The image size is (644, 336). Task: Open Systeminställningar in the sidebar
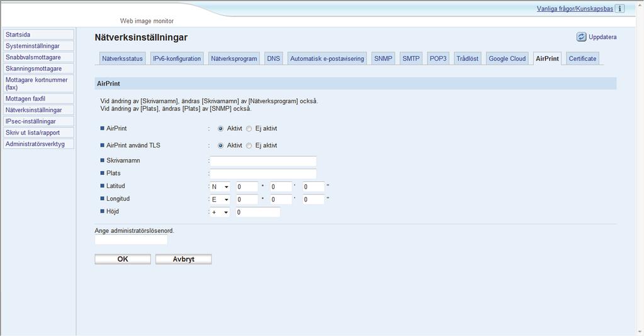point(38,46)
